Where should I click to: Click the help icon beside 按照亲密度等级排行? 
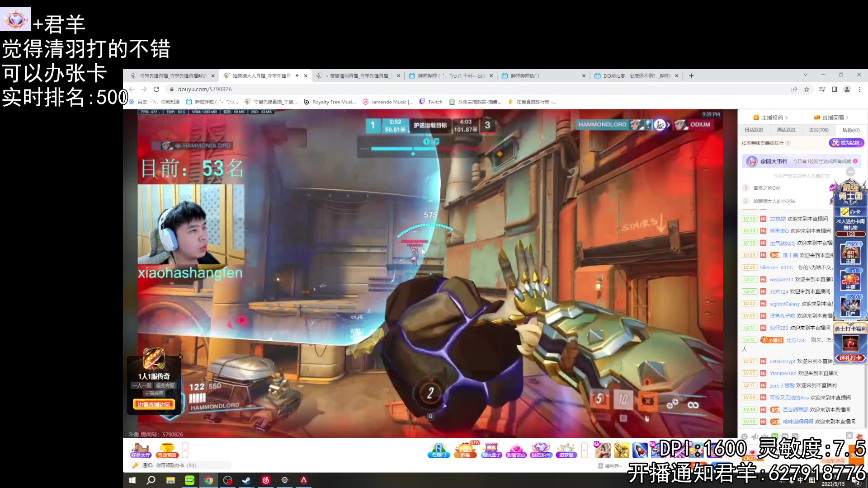788,143
